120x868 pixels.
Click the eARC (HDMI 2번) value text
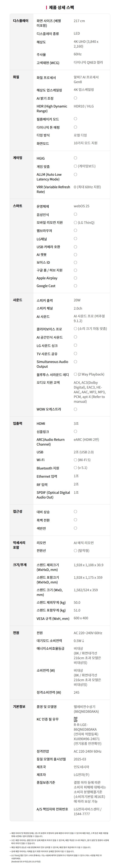pyautogui.click(x=86, y=439)
